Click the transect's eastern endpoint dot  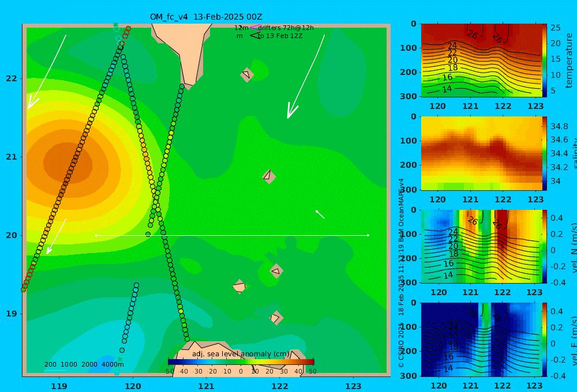pos(368,235)
